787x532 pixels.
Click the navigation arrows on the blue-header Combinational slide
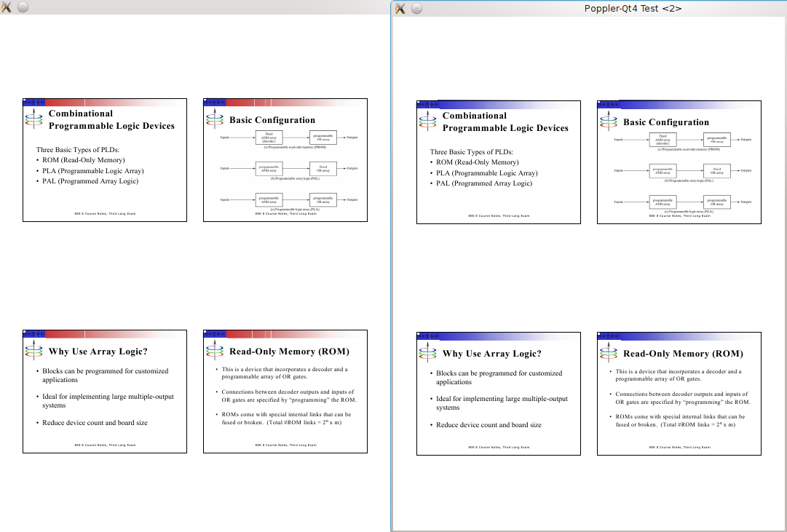428,105
